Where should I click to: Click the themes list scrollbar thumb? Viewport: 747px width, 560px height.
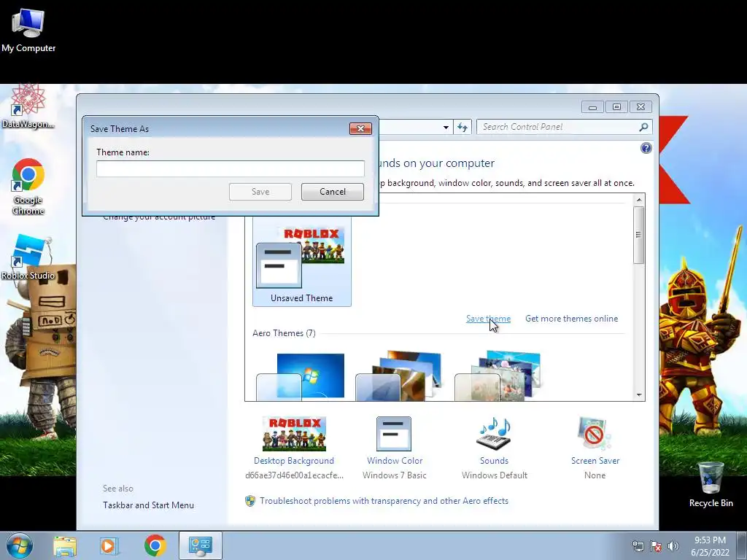click(x=639, y=235)
